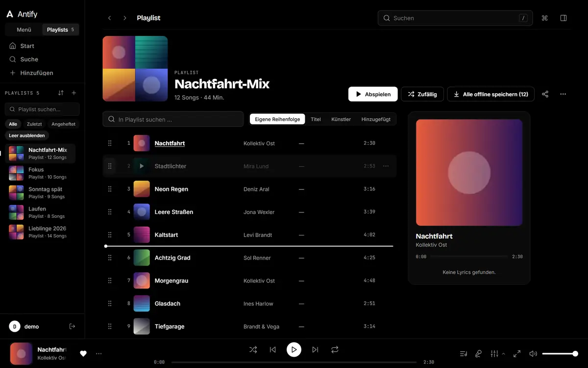Switch to the Playlists tab
The width and height of the screenshot is (588, 368).
tap(60, 30)
